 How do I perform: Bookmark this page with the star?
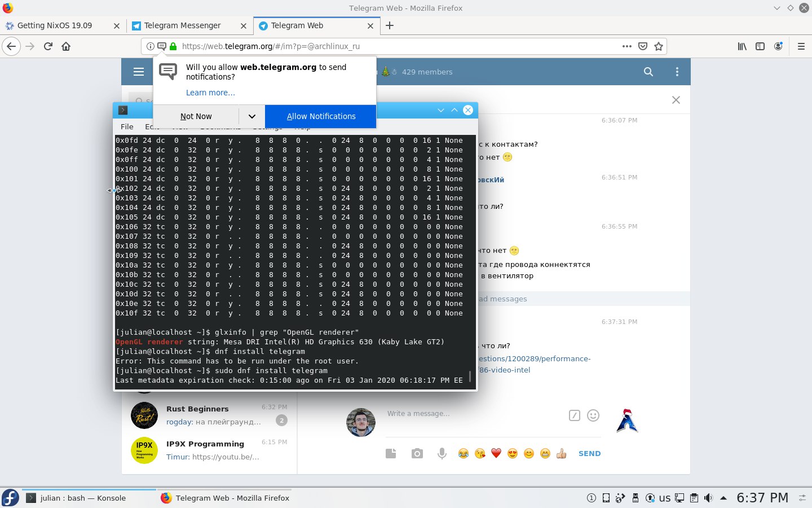pos(658,46)
